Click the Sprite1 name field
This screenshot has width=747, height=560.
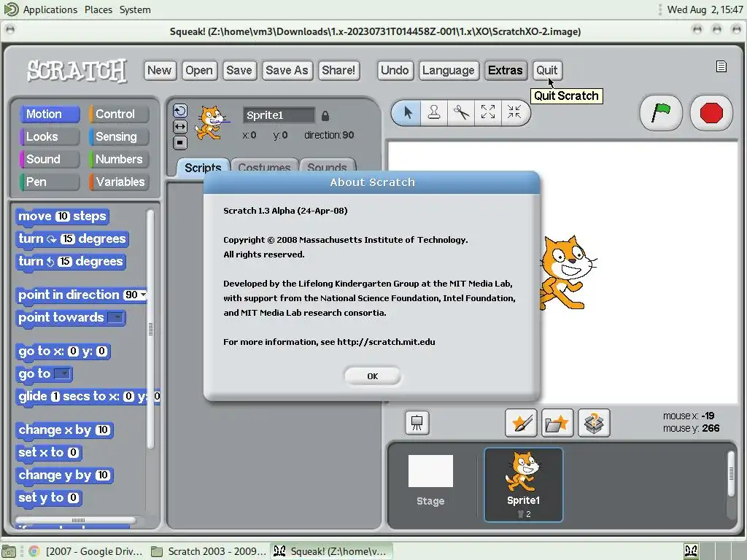[279, 115]
